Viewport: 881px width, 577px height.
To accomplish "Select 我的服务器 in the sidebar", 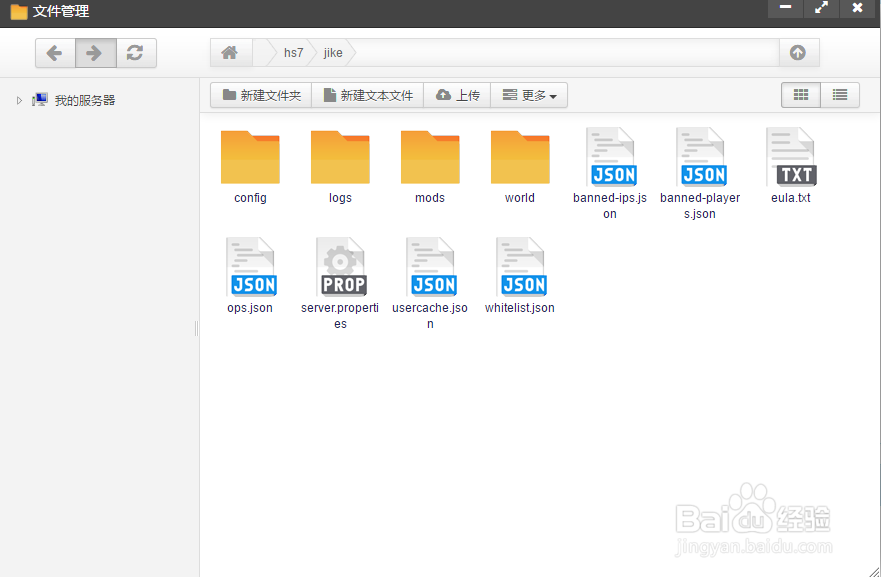I will 85,101.
